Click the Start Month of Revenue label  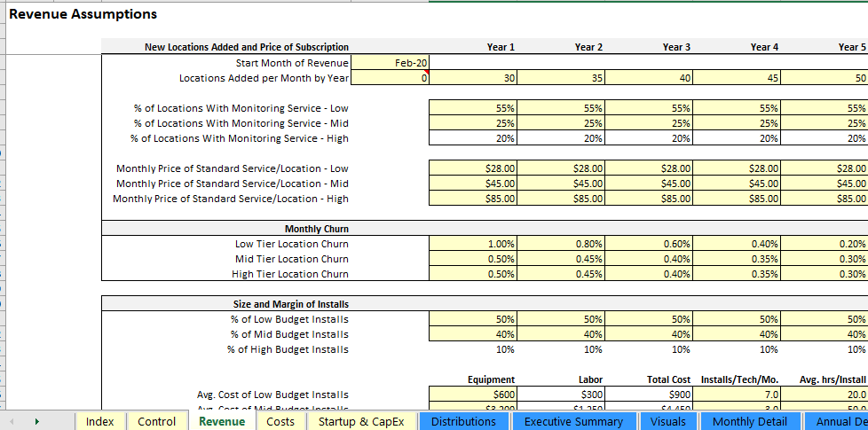tap(292, 63)
